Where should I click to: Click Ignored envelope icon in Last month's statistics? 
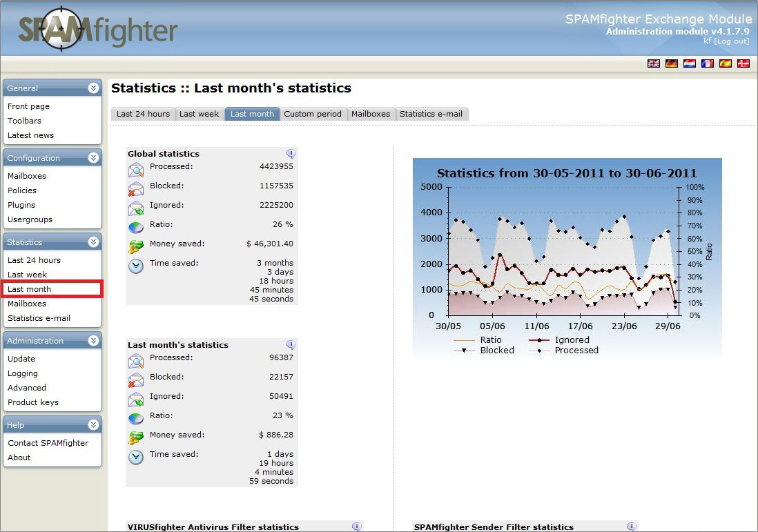click(136, 400)
